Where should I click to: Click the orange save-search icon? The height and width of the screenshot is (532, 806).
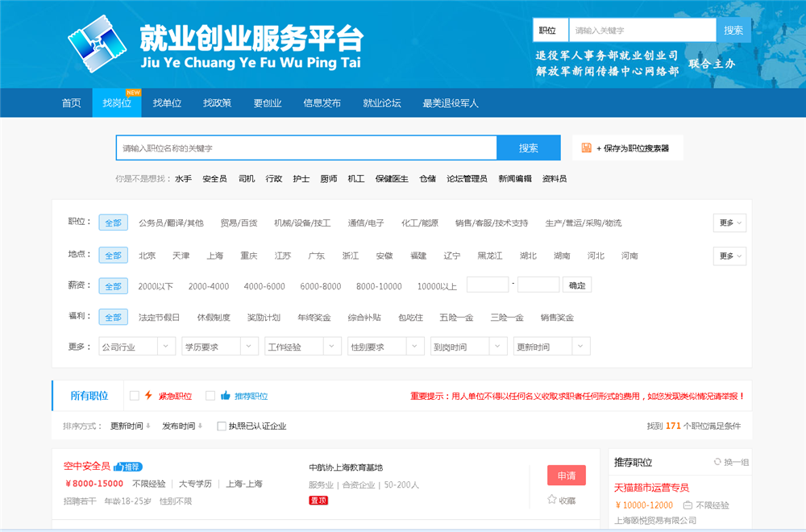[587, 148]
